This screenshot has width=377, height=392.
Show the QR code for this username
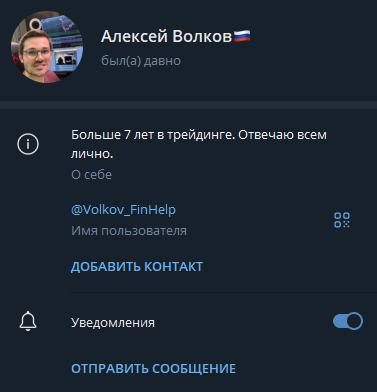pyautogui.click(x=342, y=220)
